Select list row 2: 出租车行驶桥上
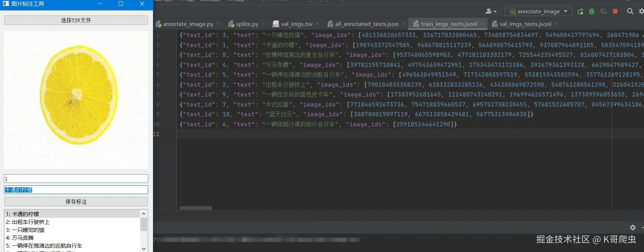This screenshot has width=644, height=252. 72,222
